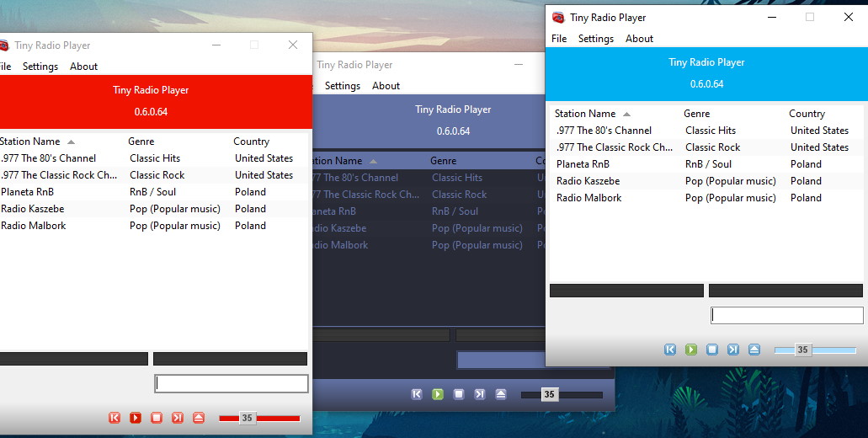Sort by Genre column in dark window
Image resolution: width=868 pixels, height=438 pixels.
443,161
